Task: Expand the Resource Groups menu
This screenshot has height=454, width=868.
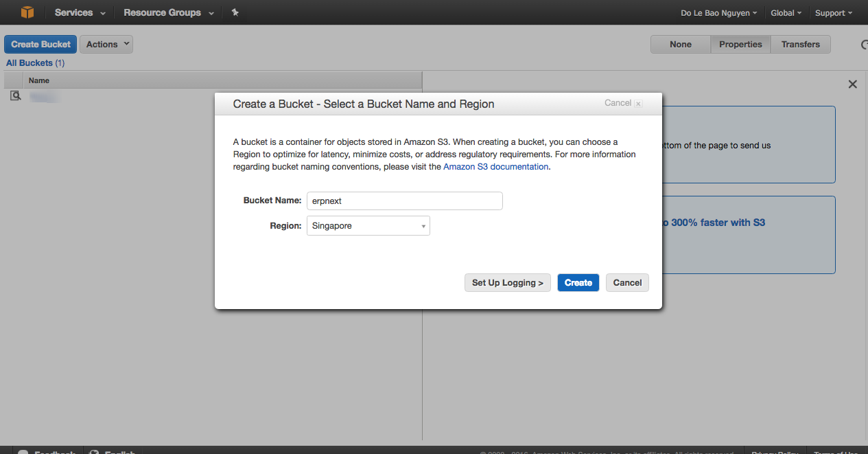Action: (168, 12)
